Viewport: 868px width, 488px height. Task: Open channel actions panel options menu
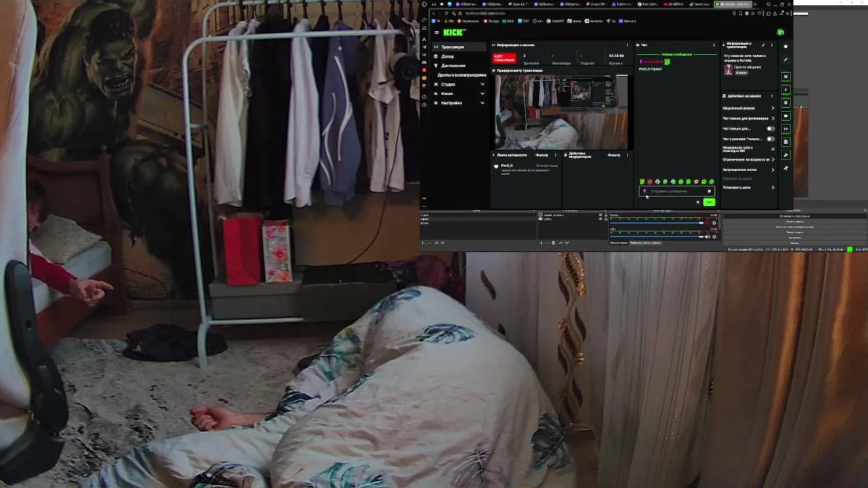772,96
